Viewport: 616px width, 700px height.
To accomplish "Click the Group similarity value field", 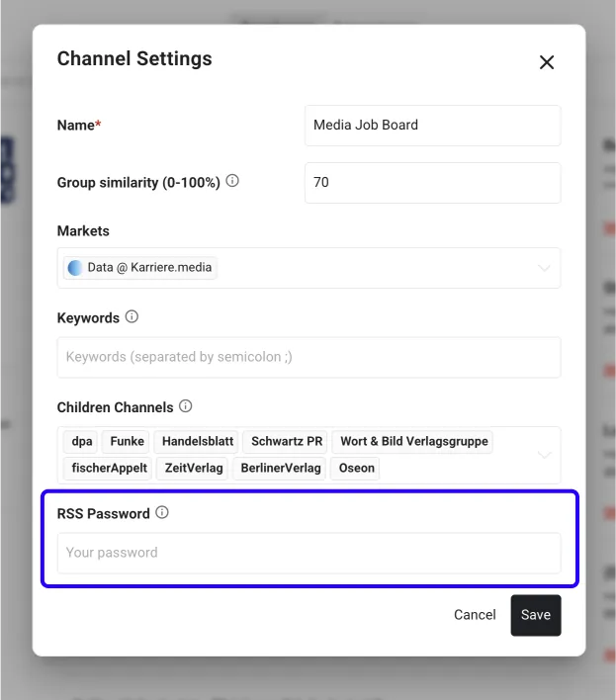I will (432, 183).
